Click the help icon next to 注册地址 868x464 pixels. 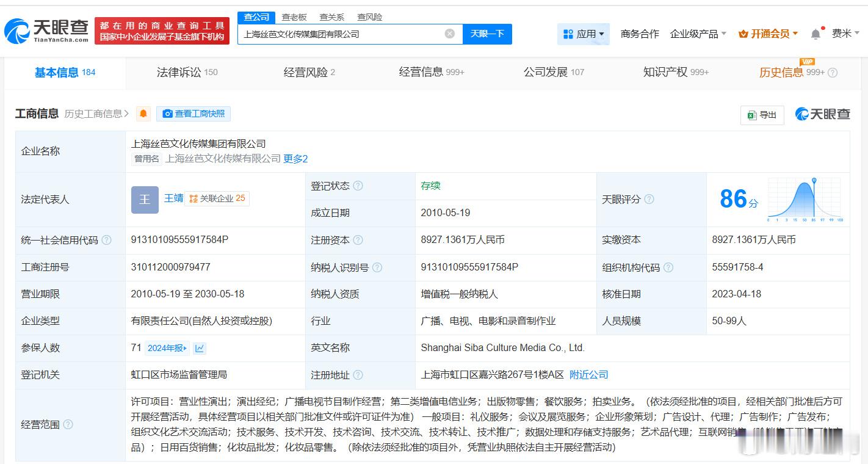click(x=358, y=375)
